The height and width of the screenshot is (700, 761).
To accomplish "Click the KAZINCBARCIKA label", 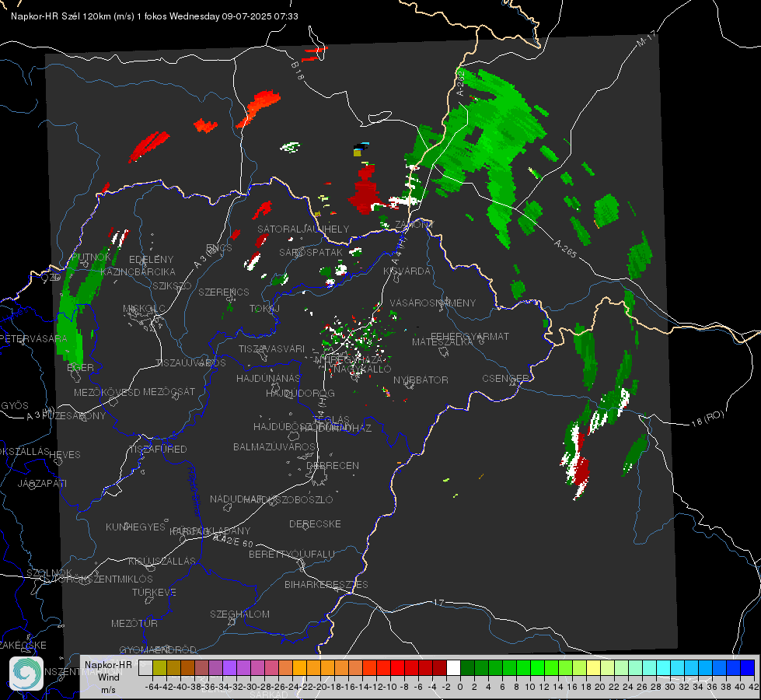I will pos(138,271).
